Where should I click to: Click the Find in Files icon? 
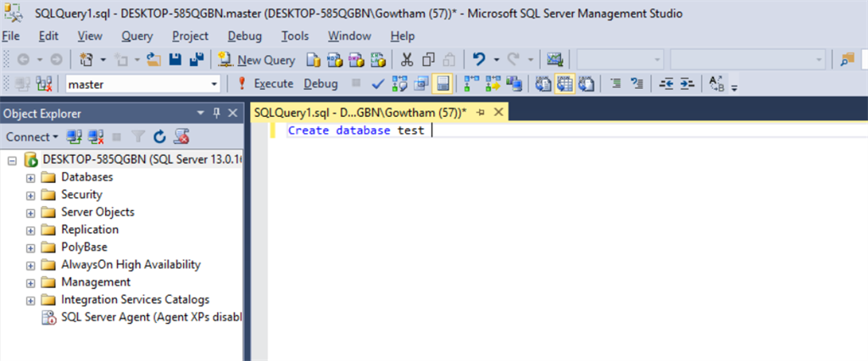tap(847, 59)
